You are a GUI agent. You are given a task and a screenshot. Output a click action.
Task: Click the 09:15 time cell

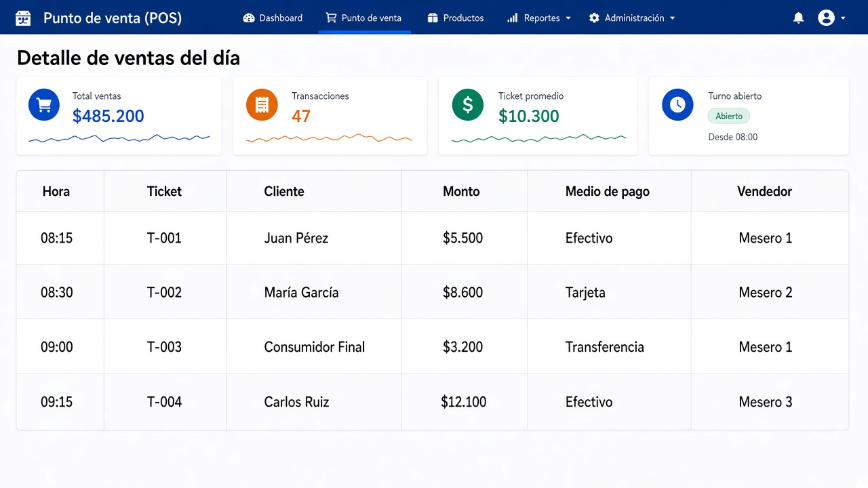pos(60,402)
